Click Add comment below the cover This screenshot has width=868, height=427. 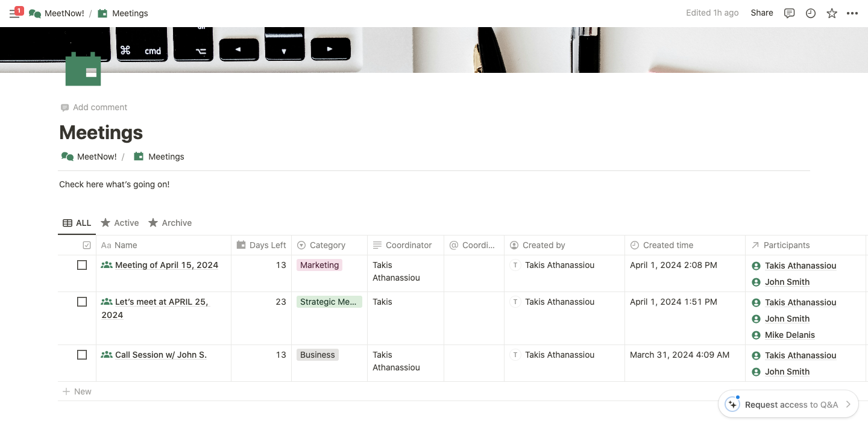pyautogui.click(x=94, y=107)
